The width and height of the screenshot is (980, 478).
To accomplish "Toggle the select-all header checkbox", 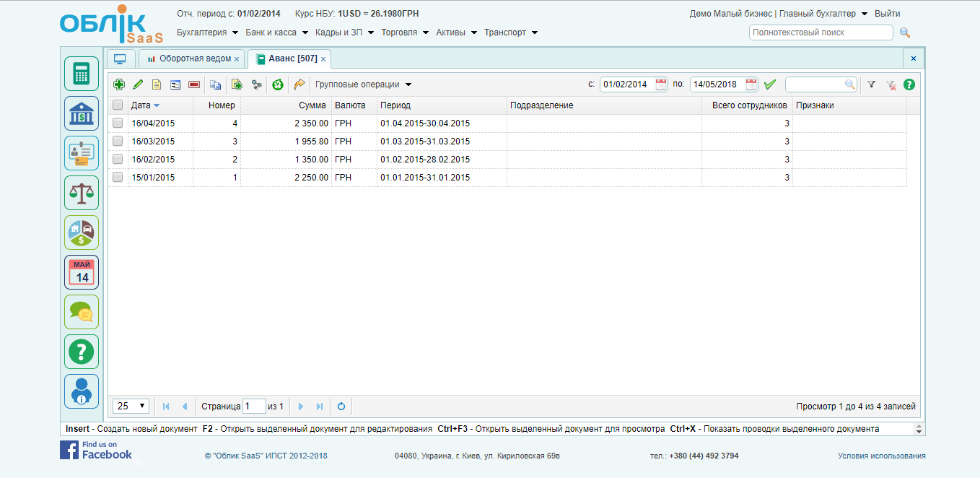I will pyautogui.click(x=118, y=105).
